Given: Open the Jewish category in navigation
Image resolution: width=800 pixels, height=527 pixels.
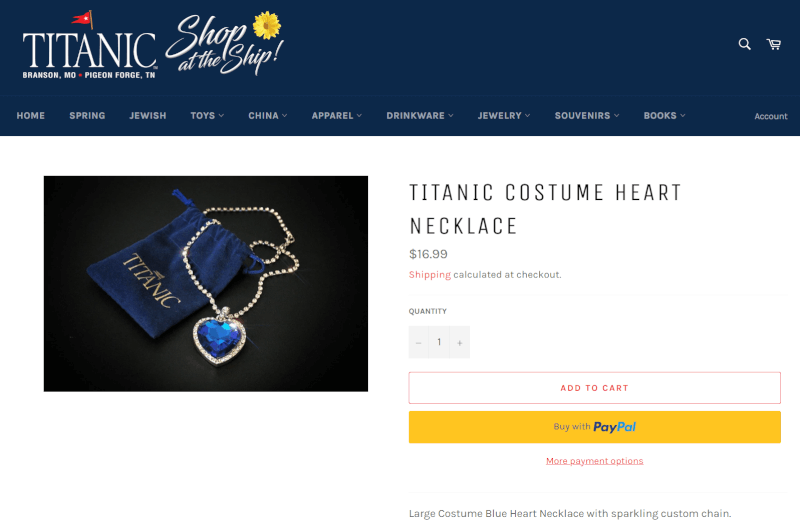Looking at the screenshot, I should [x=147, y=116].
